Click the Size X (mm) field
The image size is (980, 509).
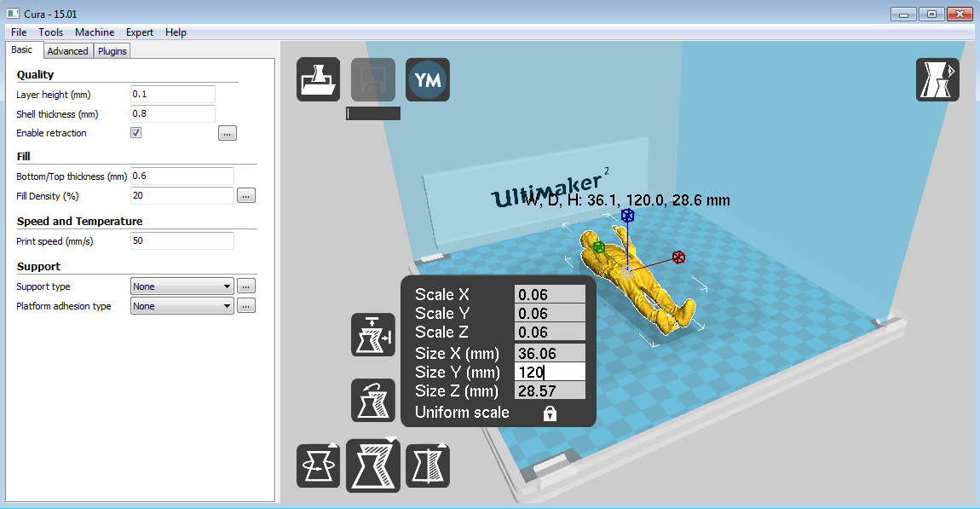pyautogui.click(x=550, y=353)
